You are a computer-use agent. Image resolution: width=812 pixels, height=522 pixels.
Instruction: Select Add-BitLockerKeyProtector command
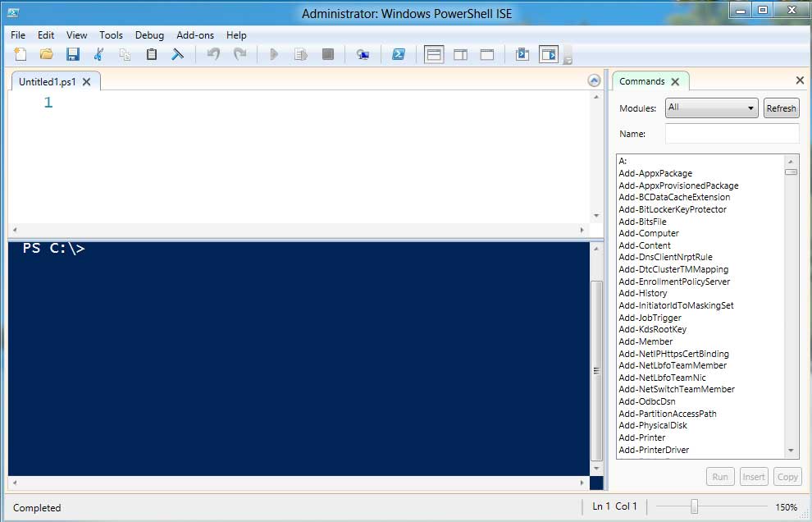tap(673, 209)
